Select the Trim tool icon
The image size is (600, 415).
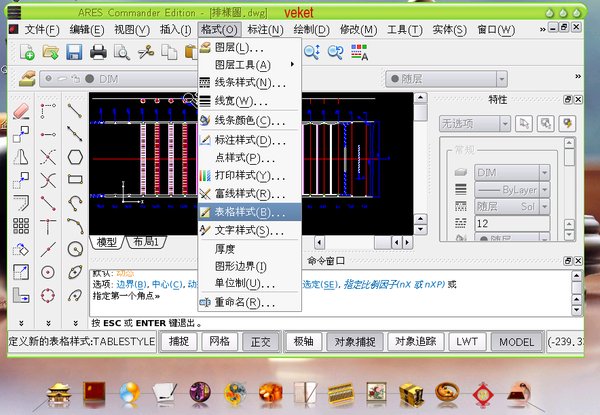48,157
